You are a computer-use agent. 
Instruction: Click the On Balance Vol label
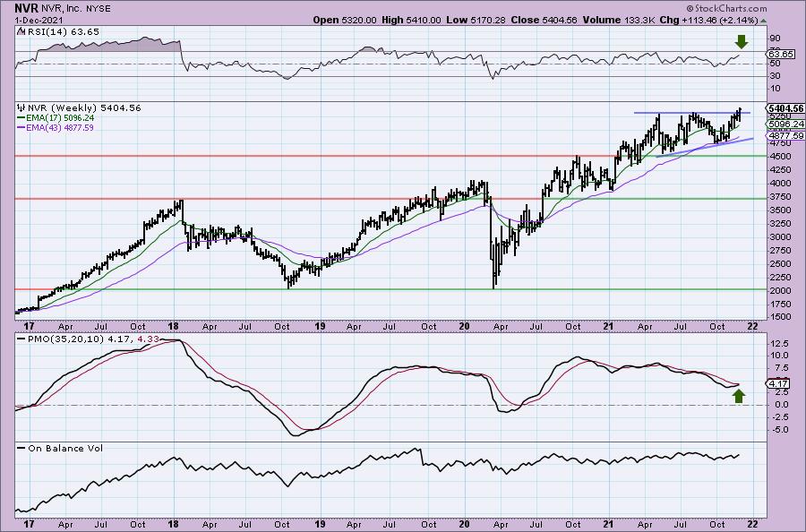coord(65,448)
